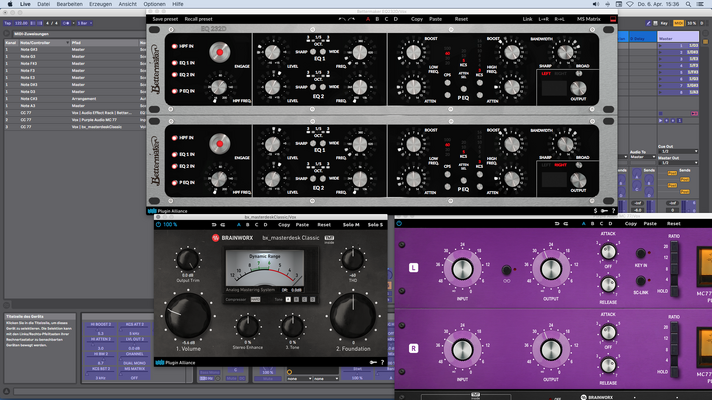Open the Optionen menu
This screenshot has height=400, width=712.
click(x=154, y=4)
